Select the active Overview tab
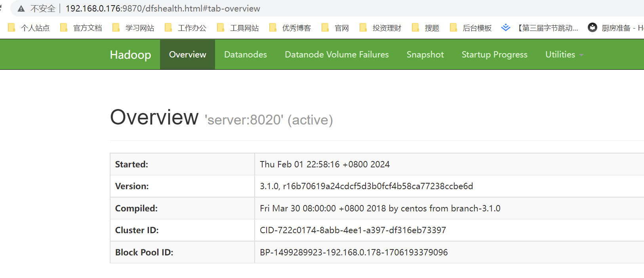644x278 pixels. [x=187, y=55]
